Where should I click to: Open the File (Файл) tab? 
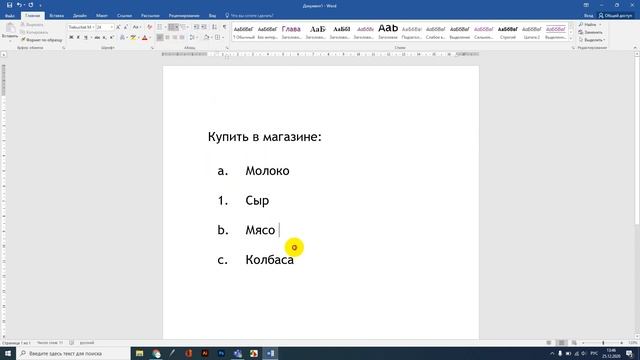point(10,16)
